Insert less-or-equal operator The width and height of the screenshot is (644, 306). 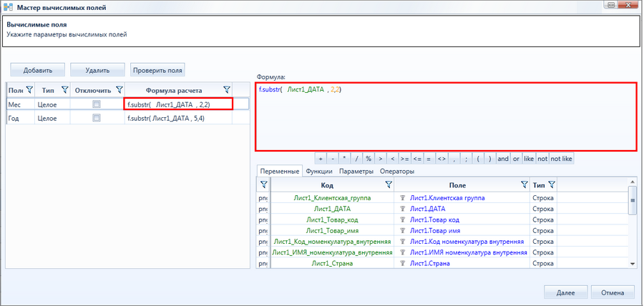click(x=417, y=159)
